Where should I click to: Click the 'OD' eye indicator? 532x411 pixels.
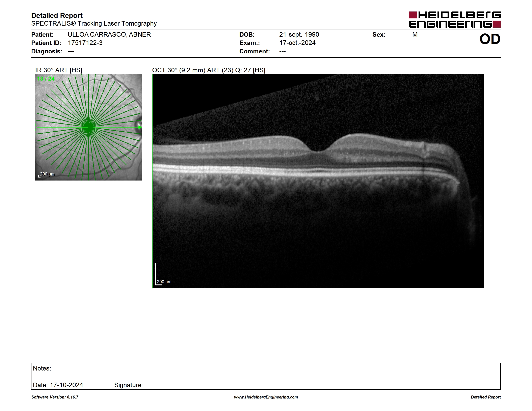(x=490, y=39)
